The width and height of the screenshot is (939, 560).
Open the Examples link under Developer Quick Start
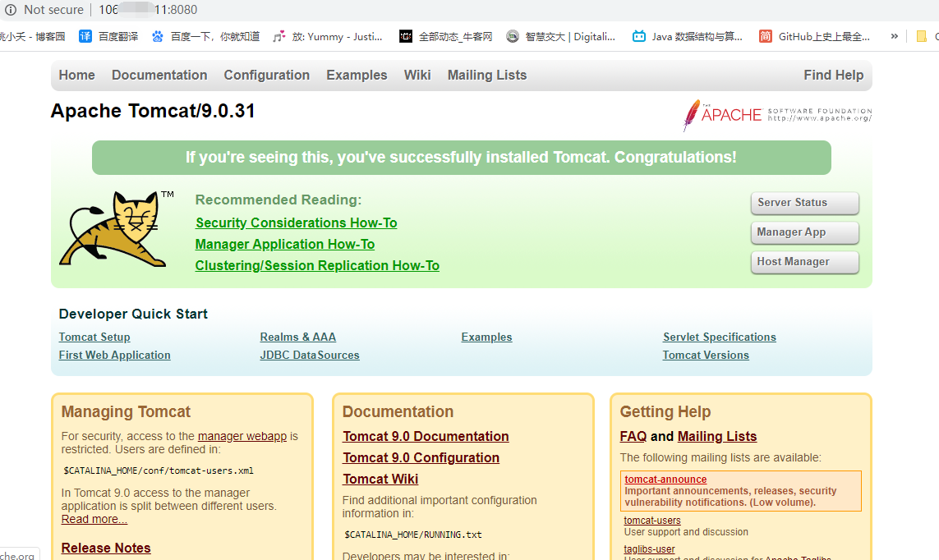pyautogui.click(x=486, y=337)
